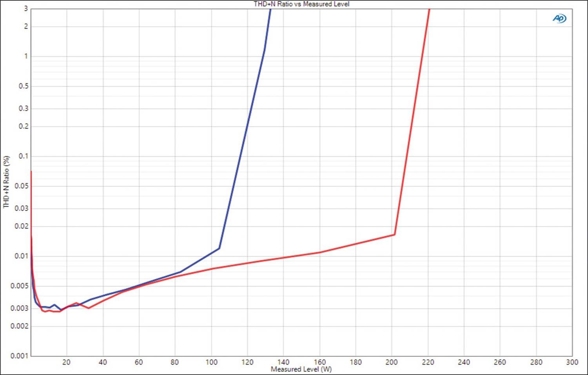This screenshot has width=588, height=375.
Task: Click the y-axis value 0.02
Action: point(22,226)
